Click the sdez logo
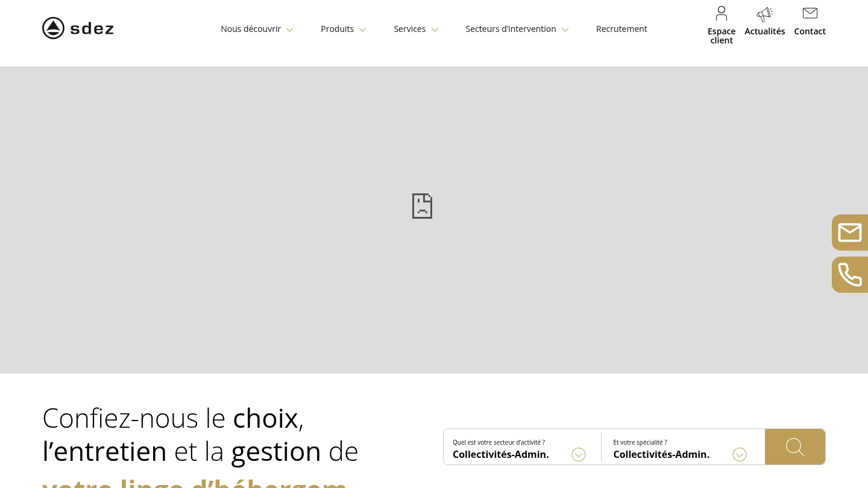The height and width of the screenshot is (488, 868). click(78, 28)
